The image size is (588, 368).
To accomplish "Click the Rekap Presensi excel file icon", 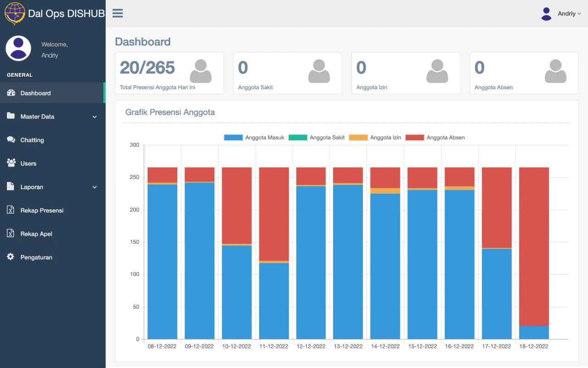I will (11, 210).
